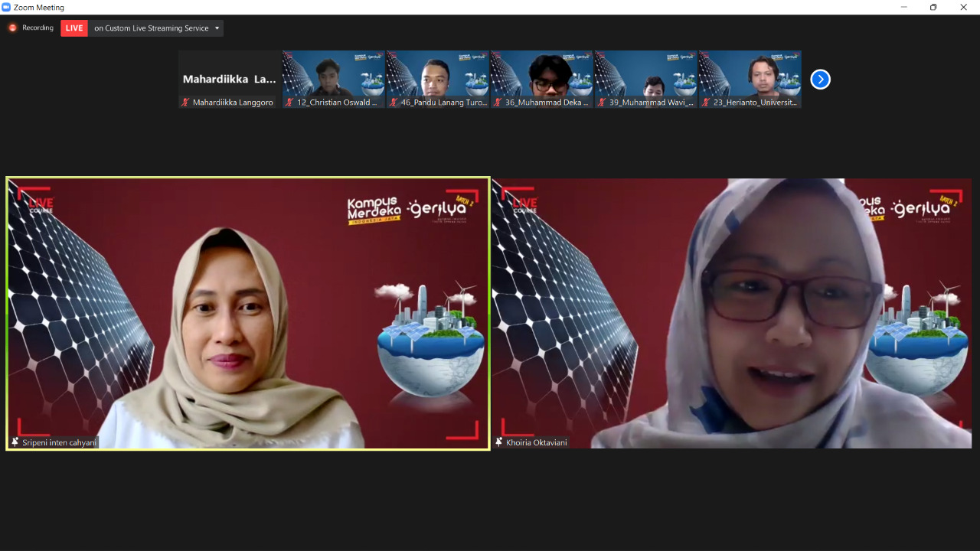Viewport: 980px width, 551px height.
Task: Click Sripeni inten cahyani's main video
Action: point(248,314)
